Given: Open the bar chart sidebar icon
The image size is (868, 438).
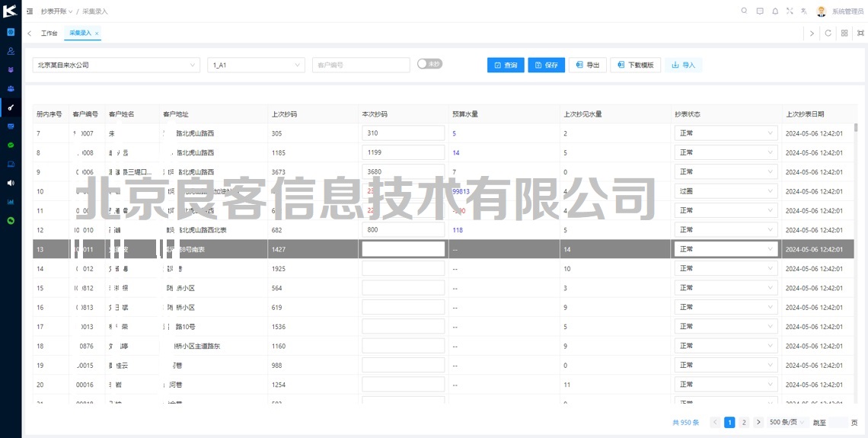Looking at the screenshot, I should point(11,202).
